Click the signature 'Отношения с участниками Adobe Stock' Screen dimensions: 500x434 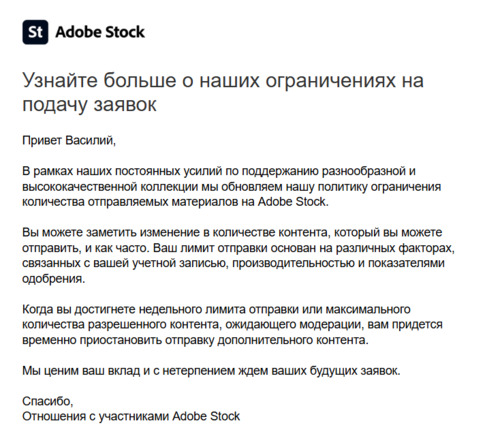[131, 416]
